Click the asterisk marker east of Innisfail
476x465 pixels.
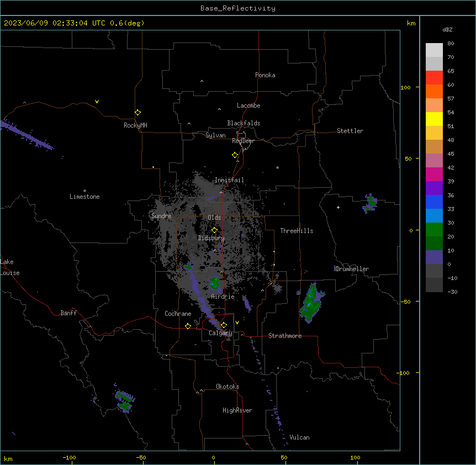pos(277,167)
